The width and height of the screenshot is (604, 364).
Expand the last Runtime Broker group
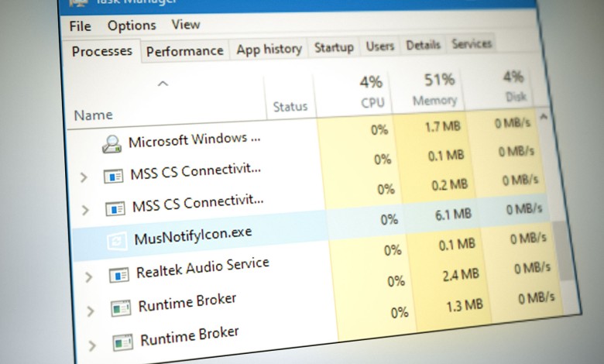click(x=91, y=346)
